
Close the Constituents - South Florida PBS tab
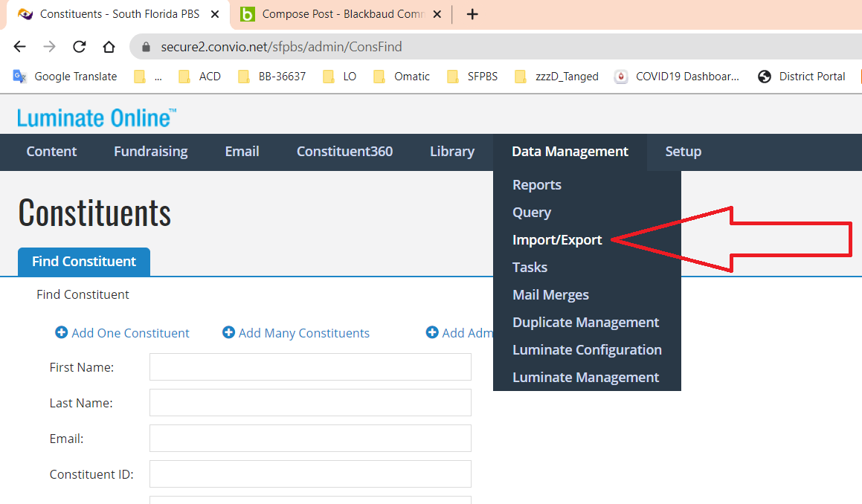coord(215,14)
